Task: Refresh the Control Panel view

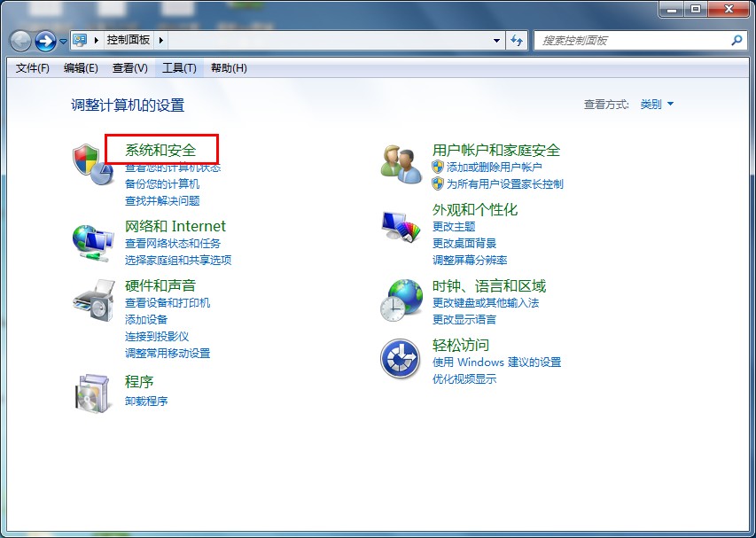Action: tap(516, 40)
